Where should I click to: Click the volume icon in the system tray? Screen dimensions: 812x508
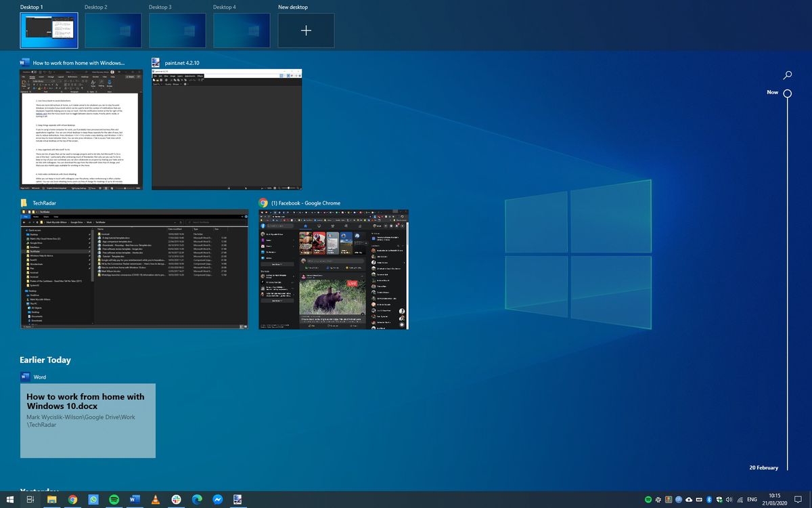click(x=729, y=500)
